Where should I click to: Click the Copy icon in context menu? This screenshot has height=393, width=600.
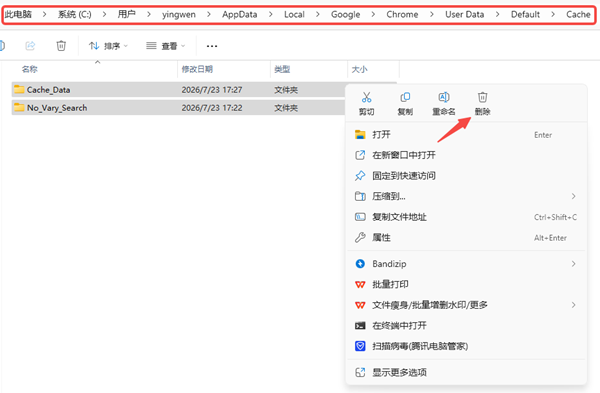405,97
